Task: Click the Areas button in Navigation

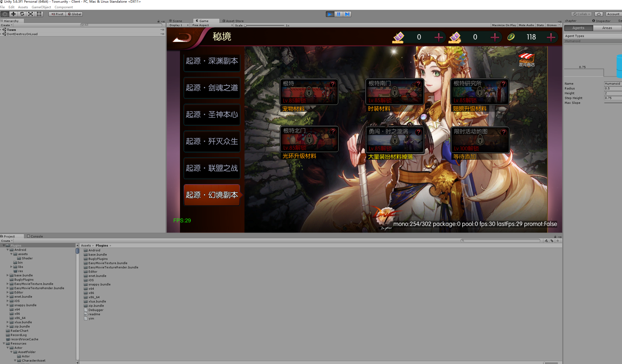Action: (607, 28)
